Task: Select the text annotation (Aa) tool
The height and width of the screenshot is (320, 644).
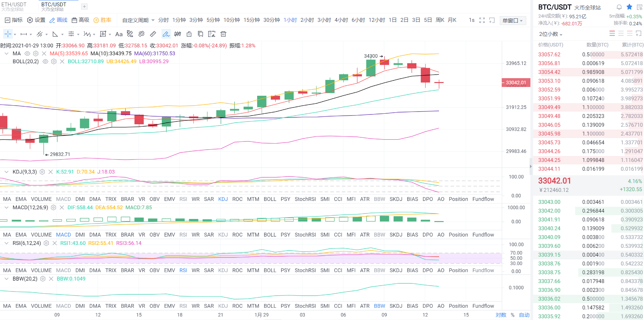Action: [119, 34]
